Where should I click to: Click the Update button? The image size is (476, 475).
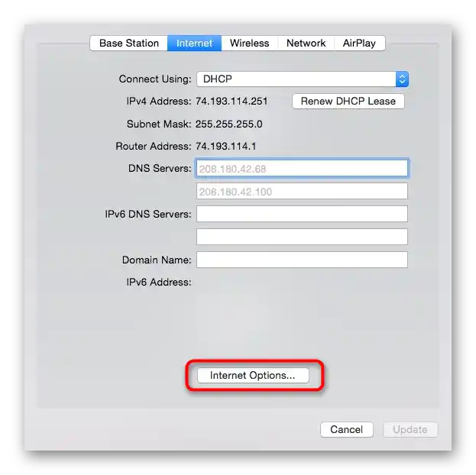coord(410,429)
